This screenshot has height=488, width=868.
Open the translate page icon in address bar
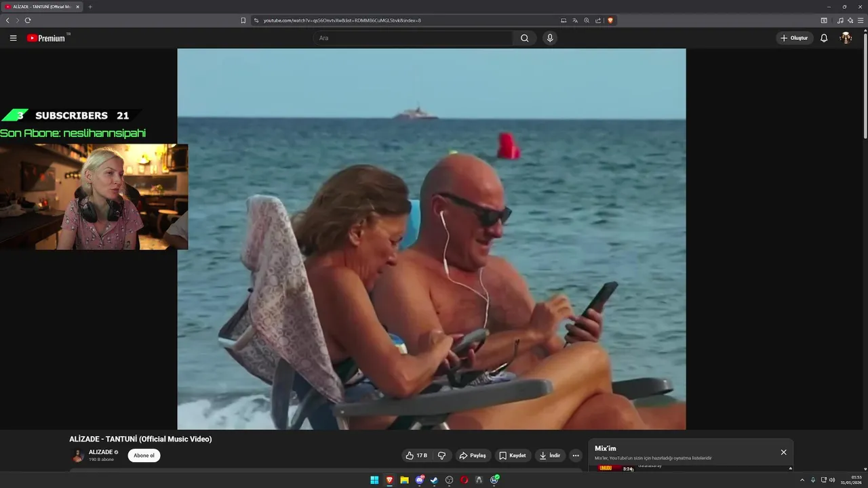[x=575, y=20]
